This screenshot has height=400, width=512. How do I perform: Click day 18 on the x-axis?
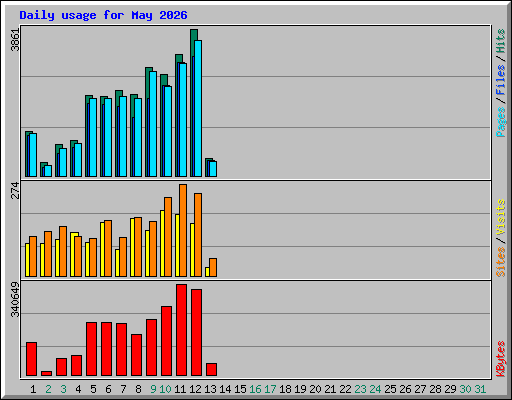(x=285, y=389)
